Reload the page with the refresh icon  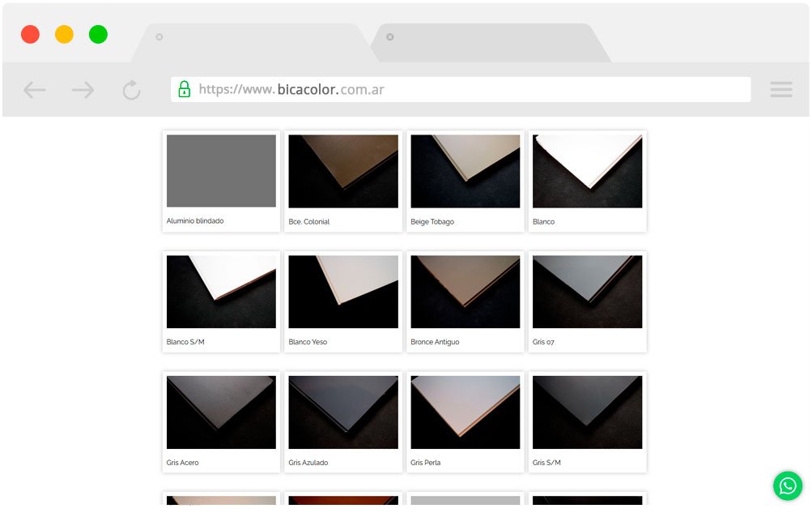tap(131, 90)
